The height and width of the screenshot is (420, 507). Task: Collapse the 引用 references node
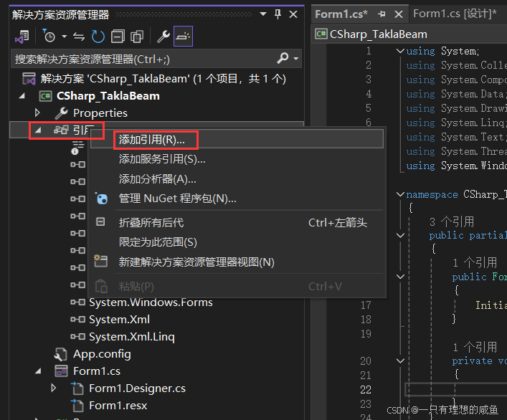point(38,130)
